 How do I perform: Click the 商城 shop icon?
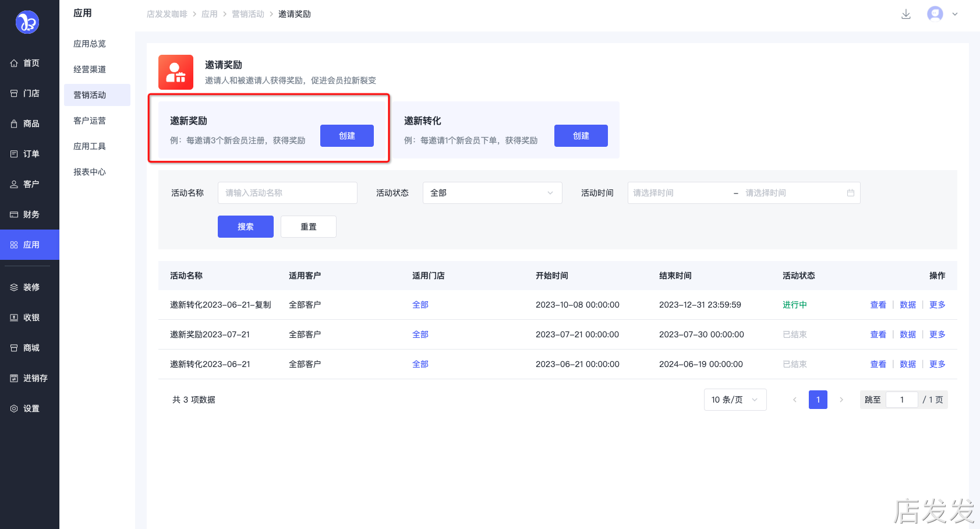(14, 348)
